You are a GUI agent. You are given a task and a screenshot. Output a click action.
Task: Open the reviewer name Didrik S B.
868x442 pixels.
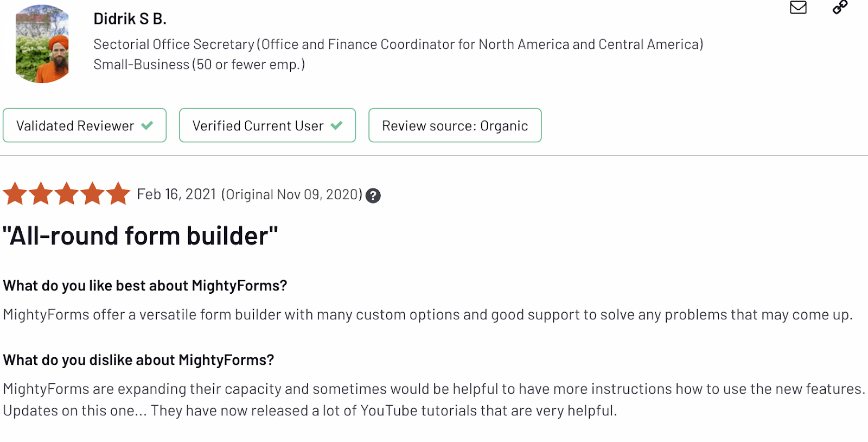pos(130,19)
